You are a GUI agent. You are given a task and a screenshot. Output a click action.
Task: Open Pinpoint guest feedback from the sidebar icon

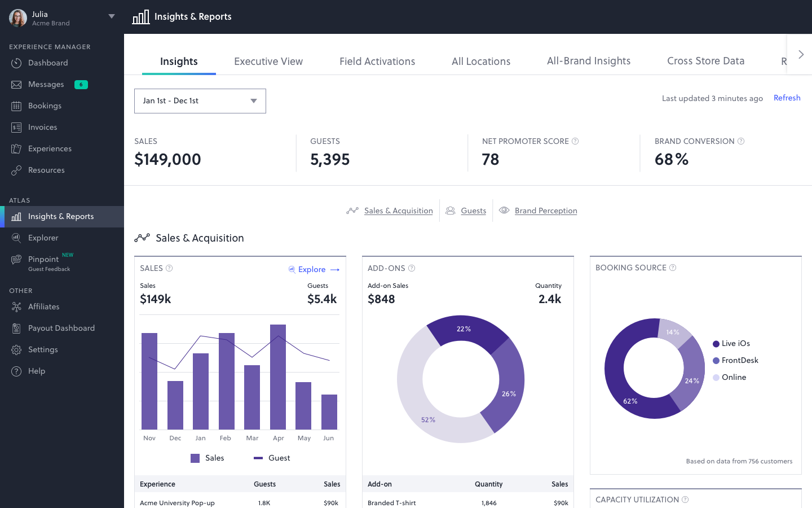[x=17, y=260]
